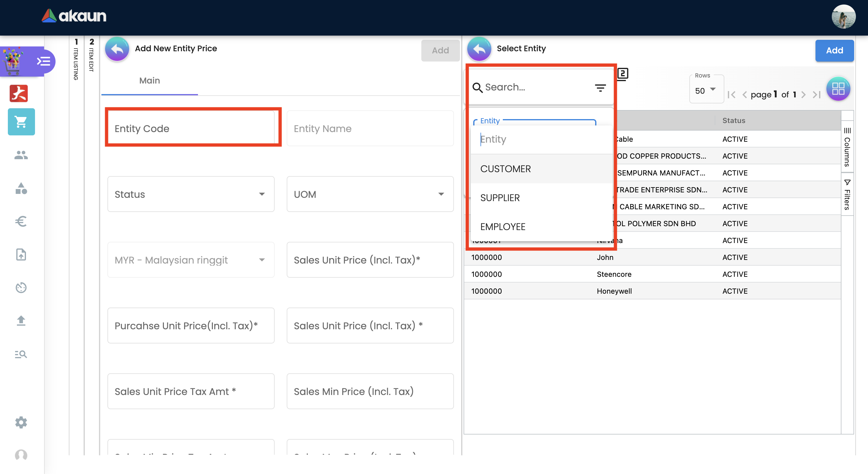
Task: Click the Euro currency sidebar icon
Action: 21,221
